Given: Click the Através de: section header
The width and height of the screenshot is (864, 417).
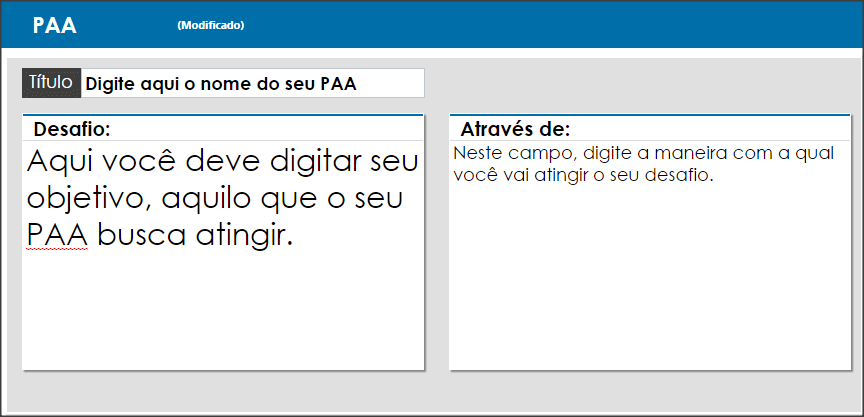Looking at the screenshot, I should click(515, 129).
